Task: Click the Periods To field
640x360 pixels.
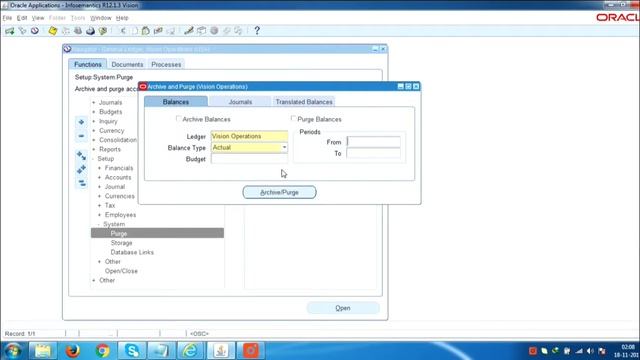Action: coord(373,153)
